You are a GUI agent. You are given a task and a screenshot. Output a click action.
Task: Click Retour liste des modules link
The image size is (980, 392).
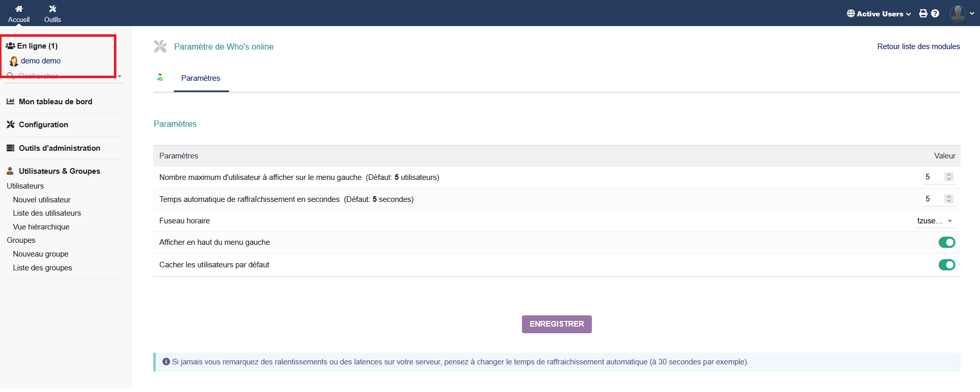pos(918,47)
